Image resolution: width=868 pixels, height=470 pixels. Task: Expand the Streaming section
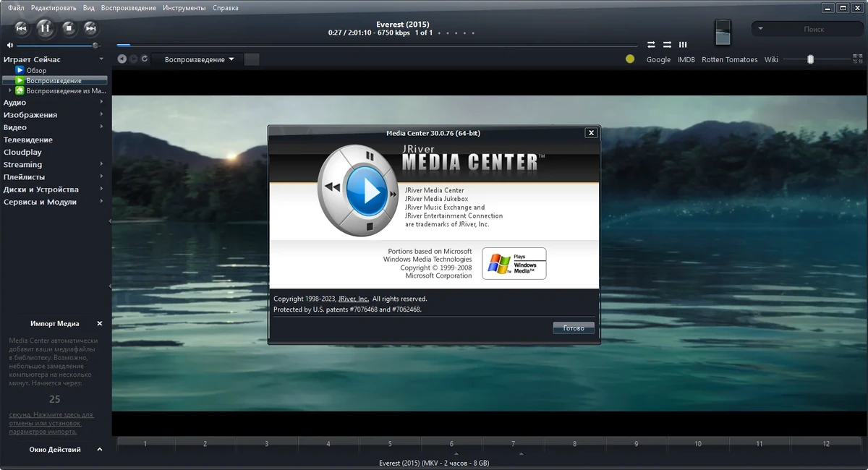pyautogui.click(x=101, y=164)
